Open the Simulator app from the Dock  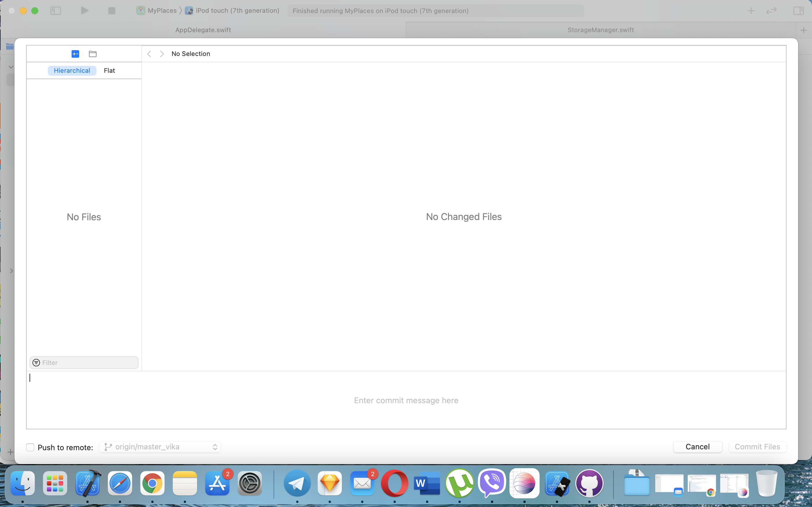(x=557, y=483)
